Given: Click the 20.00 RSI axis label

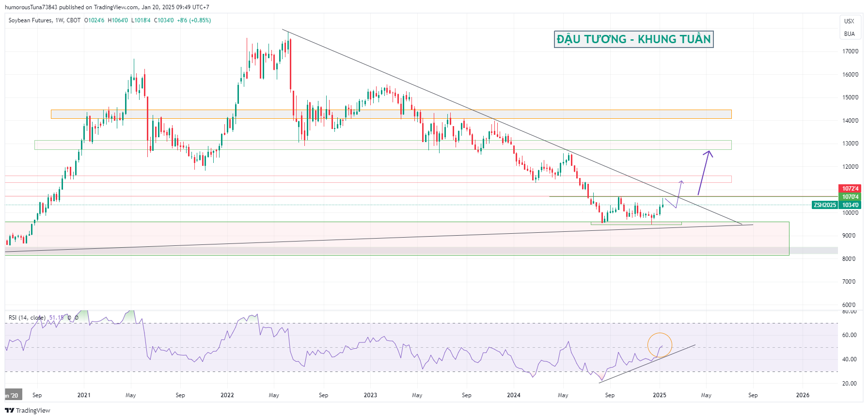Looking at the screenshot, I should (x=850, y=384).
